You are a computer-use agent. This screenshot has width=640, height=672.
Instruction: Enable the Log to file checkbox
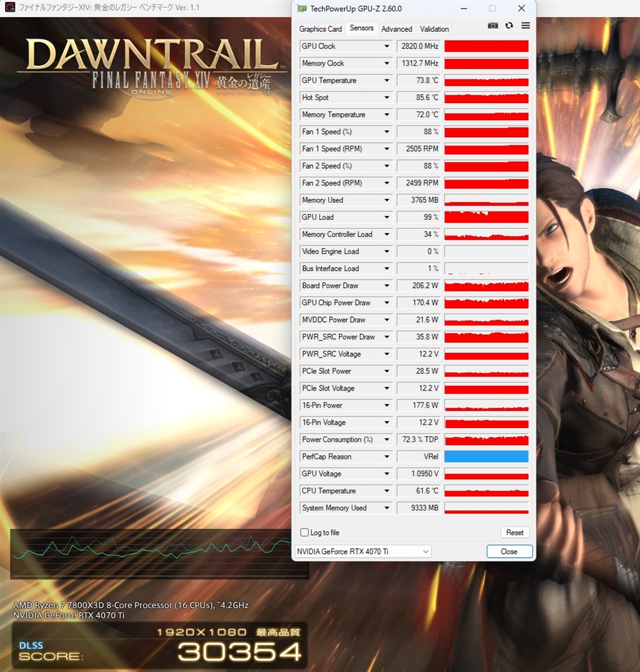coord(305,532)
